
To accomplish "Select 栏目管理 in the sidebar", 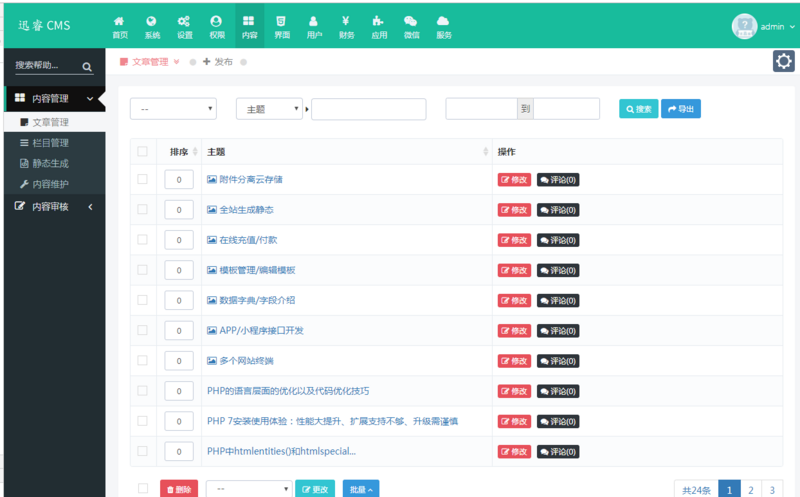I will point(50,143).
